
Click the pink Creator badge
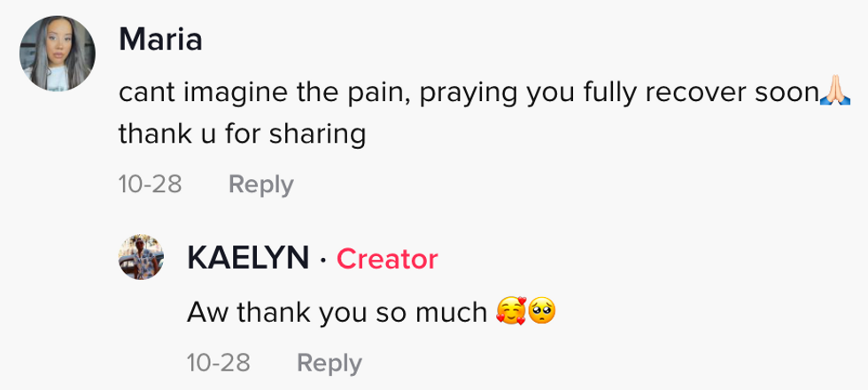(387, 259)
